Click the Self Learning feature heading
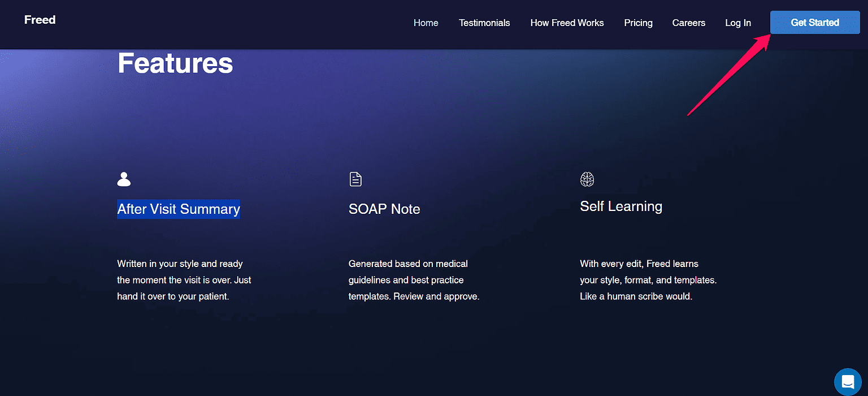The height and width of the screenshot is (396, 868). (620, 206)
